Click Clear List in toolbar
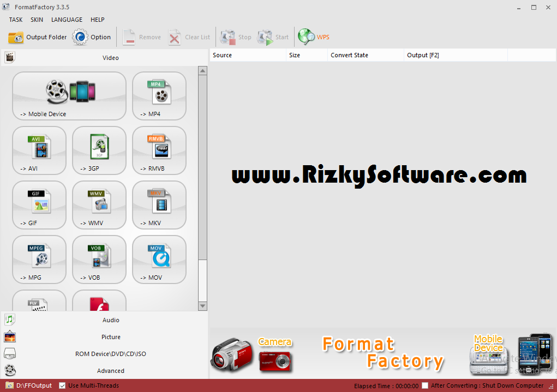Image resolution: width=557 pixels, height=392 pixels. (x=189, y=37)
